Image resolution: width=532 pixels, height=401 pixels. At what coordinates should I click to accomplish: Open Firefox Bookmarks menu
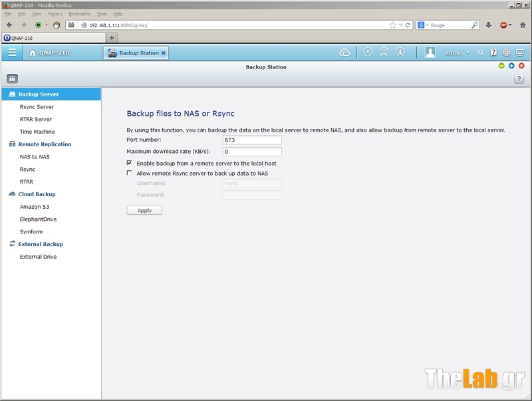coord(79,14)
